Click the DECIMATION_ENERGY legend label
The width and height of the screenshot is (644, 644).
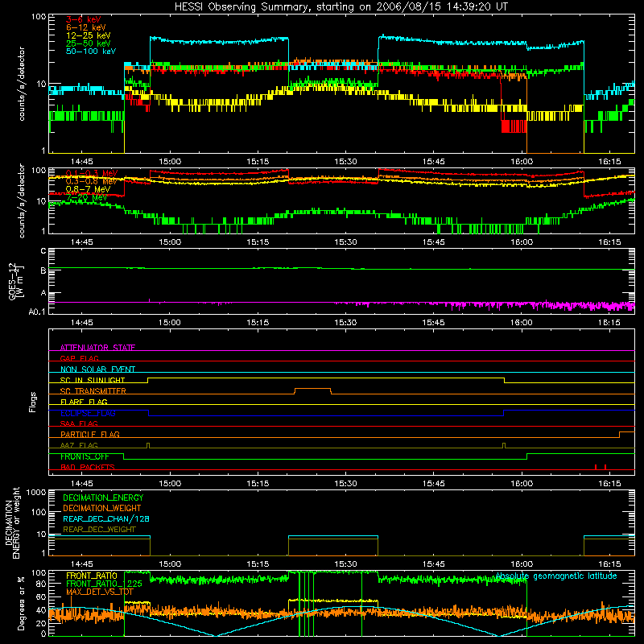point(103,497)
